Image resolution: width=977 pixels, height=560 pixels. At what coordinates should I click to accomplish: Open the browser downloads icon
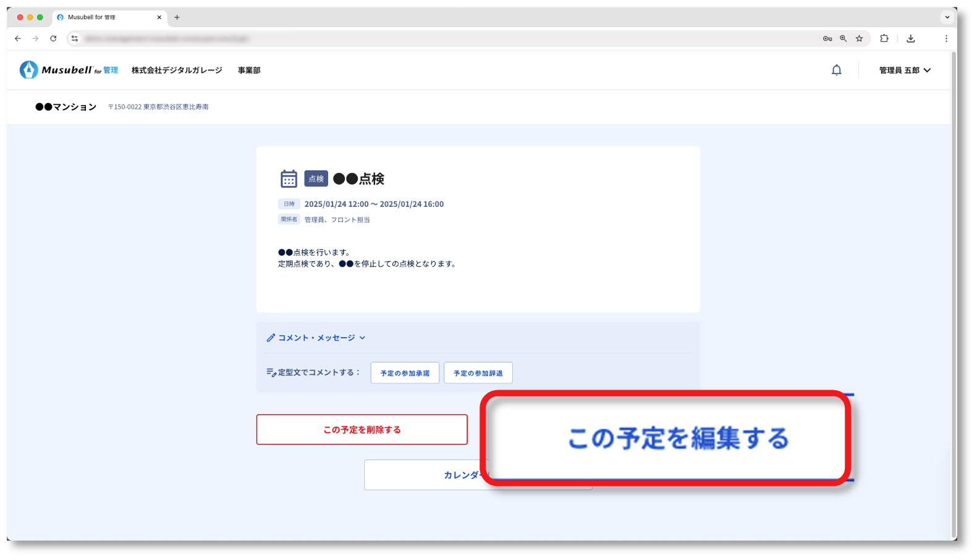pyautogui.click(x=910, y=38)
